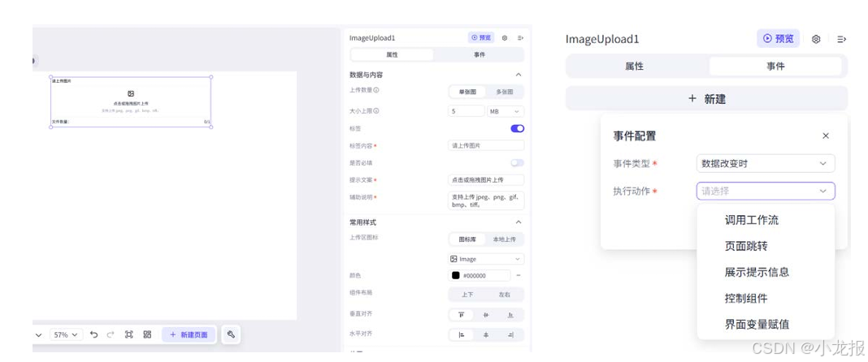Screen dimensions: 868x362
Task: Click the black color swatch
Action: click(456, 275)
